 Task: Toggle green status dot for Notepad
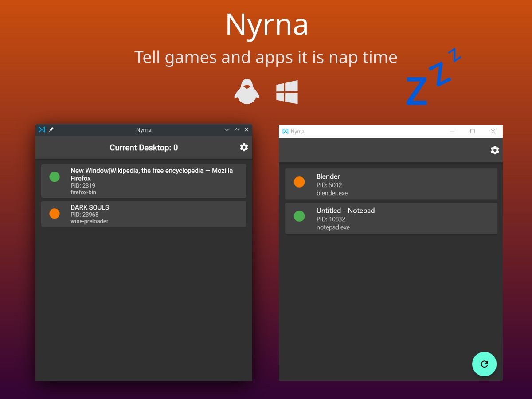(299, 216)
